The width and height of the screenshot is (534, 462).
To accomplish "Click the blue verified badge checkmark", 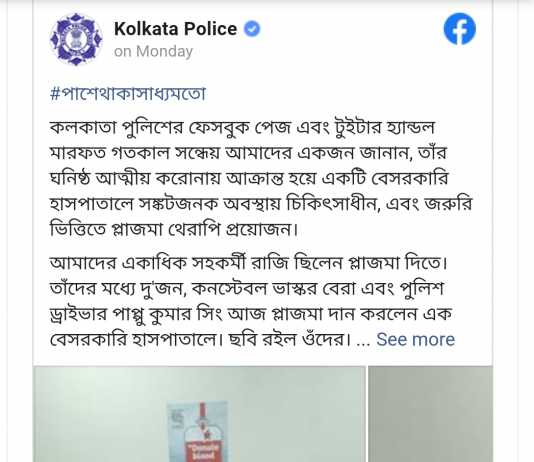I will [252, 29].
